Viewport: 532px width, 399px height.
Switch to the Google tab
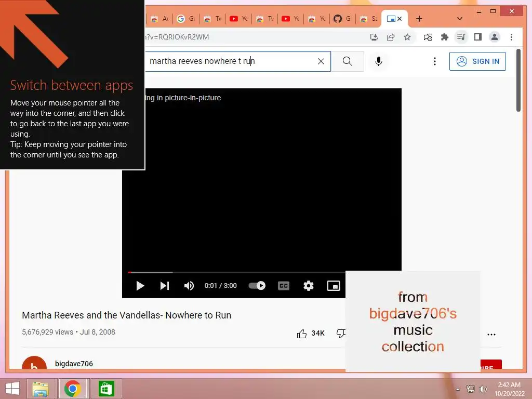pyautogui.click(x=186, y=19)
